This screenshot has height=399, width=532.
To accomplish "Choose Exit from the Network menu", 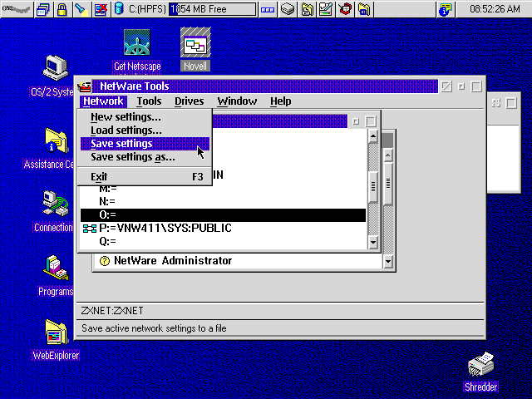I will 145,177.
